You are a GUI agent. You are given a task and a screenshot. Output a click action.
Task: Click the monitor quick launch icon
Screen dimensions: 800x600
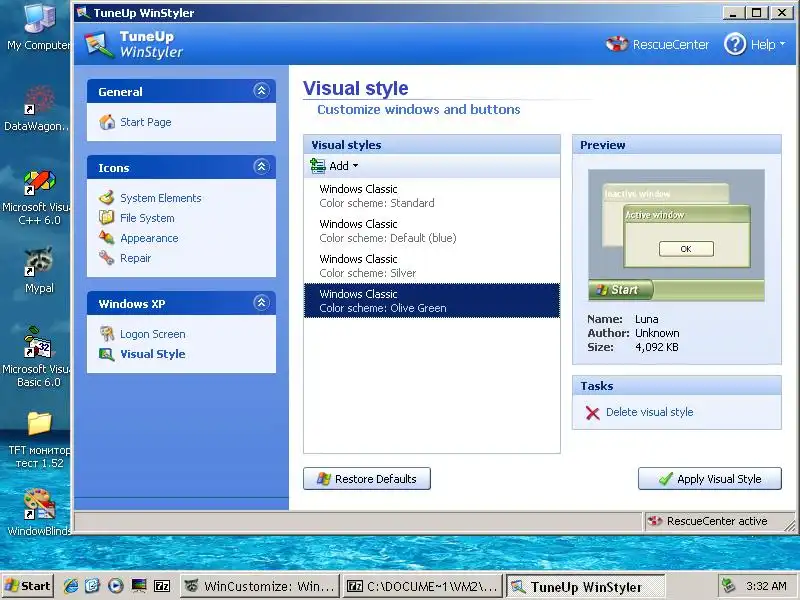[139, 586]
